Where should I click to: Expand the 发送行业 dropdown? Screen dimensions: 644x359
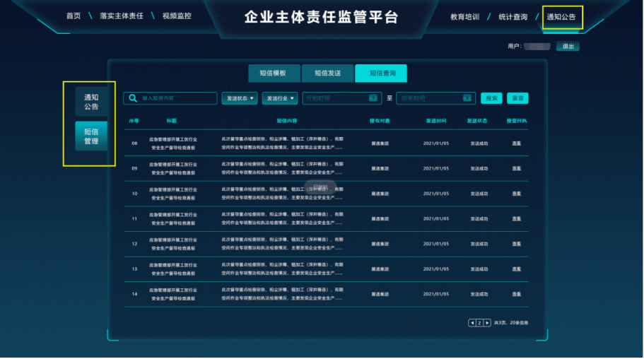tap(280, 98)
